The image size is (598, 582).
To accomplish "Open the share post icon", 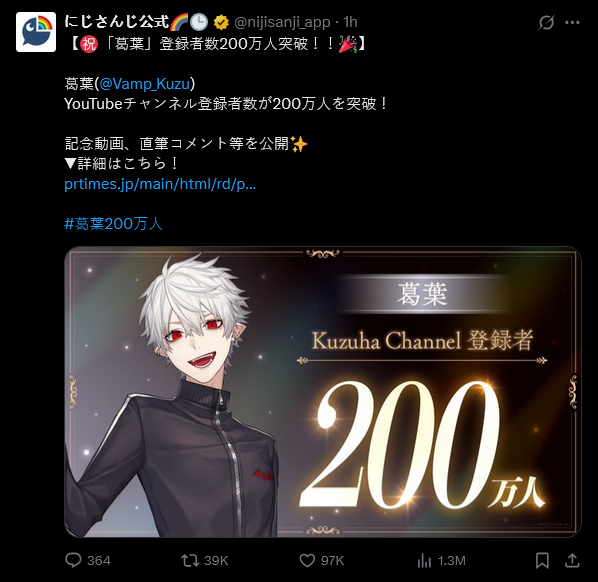I will click(x=572, y=560).
